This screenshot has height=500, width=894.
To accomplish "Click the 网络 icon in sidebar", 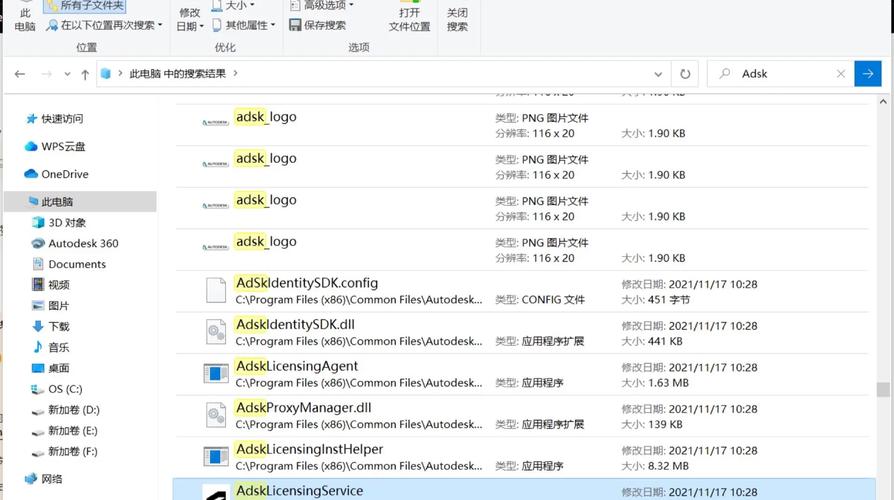I will pos(31,479).
